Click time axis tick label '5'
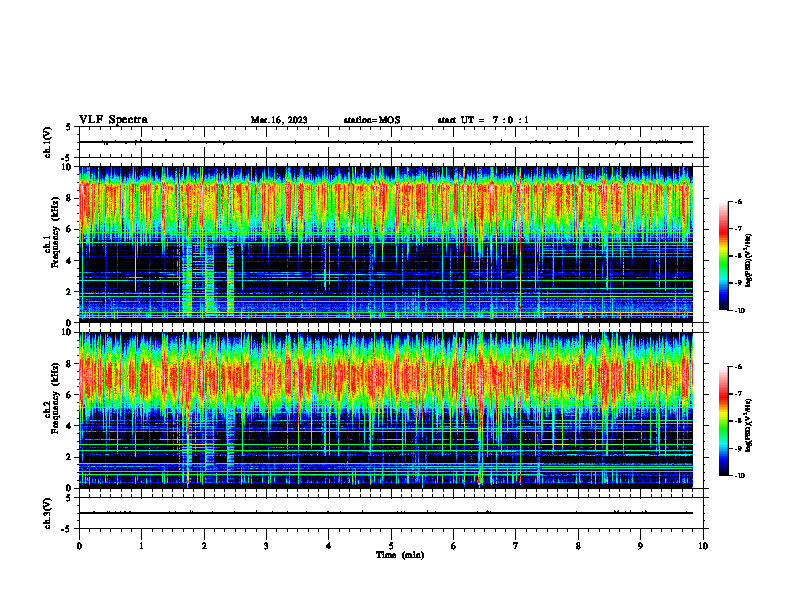Image resolution: width=792 pixels, height=612 pixels. [x=391, y=546]
